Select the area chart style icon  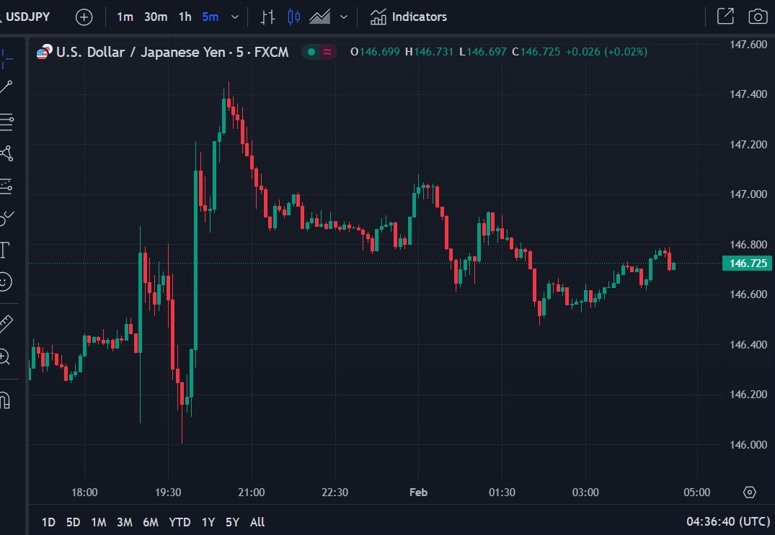pos(320,17)
